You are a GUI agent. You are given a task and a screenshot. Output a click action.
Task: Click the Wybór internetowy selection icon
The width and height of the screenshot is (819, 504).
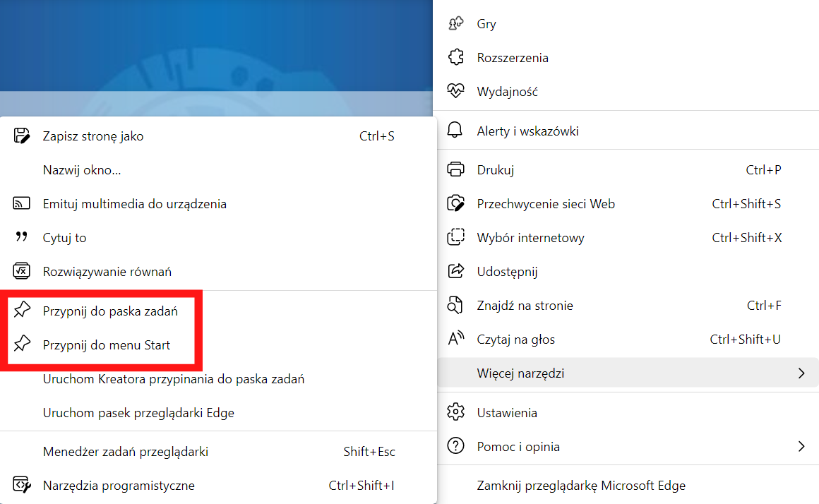pyautogui.click(x=455, y=238)
